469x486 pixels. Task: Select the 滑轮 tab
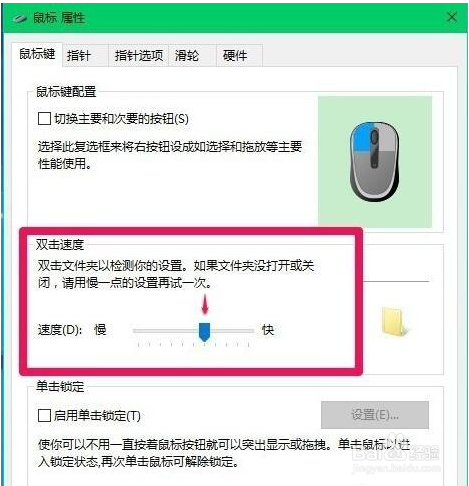(187, 55)
